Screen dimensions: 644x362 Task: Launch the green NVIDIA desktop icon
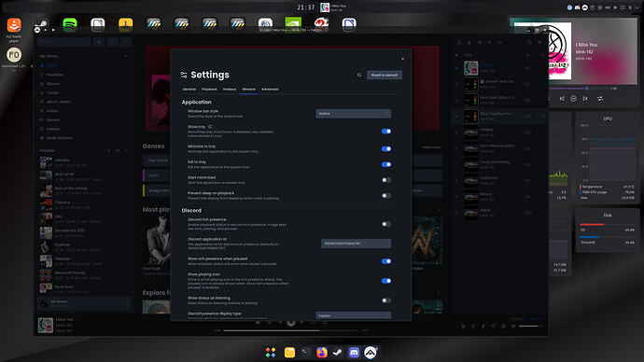293,23
